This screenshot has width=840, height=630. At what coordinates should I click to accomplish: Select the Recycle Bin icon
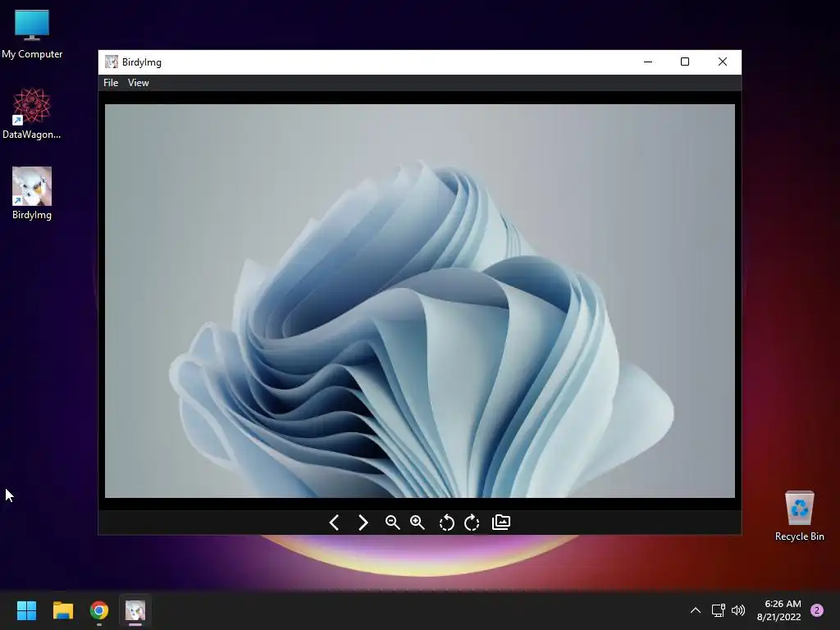click(x=799, y=516)
